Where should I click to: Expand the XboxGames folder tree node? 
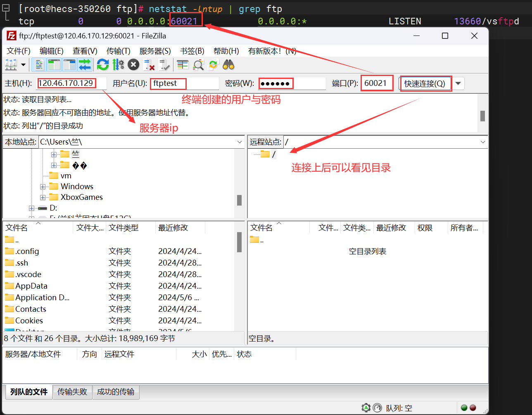coord(43,197)
